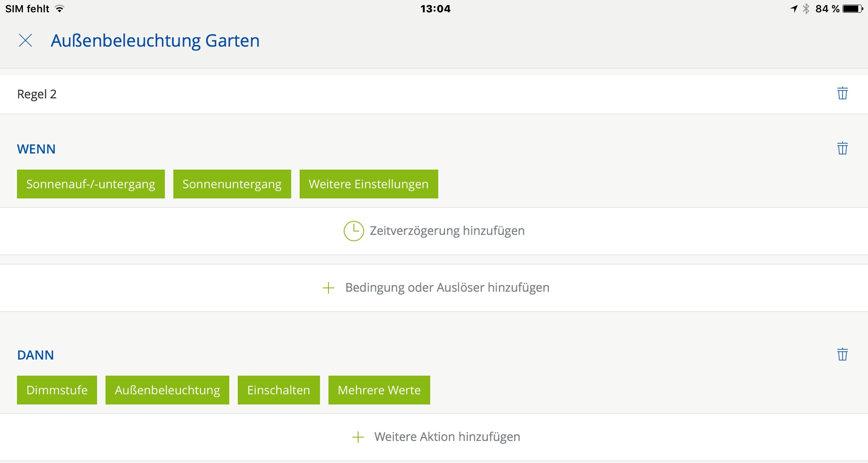Choose the Außenbeleuchtung device chip
The height and width of the screenshot is (463, 868).
(167, 390)
